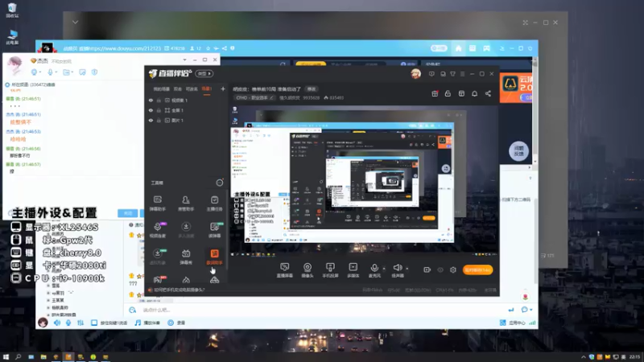644x362 pixels.
Task: Open the help tip about phone camera
Action: pyautogui.click(x=179, y=290)
